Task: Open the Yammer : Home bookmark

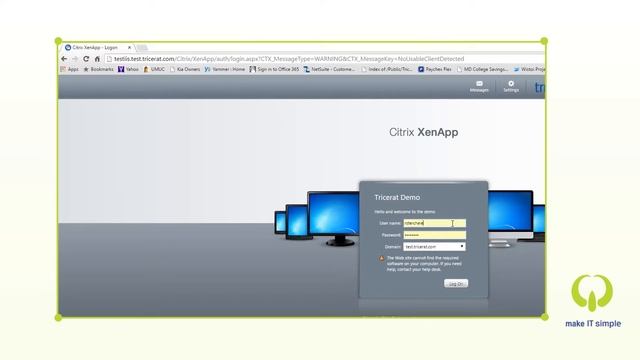Action: [x=224, y=69]
